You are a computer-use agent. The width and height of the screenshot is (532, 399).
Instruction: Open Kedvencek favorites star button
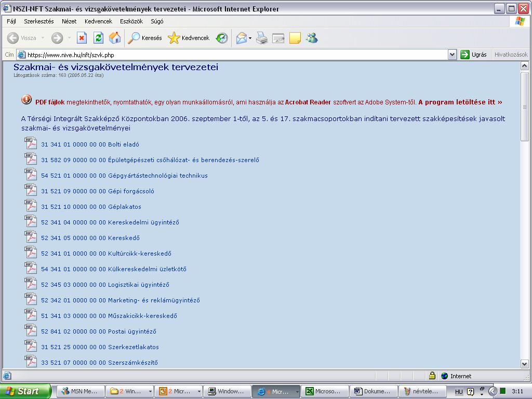pyautogui.click(x=189, y=38)
